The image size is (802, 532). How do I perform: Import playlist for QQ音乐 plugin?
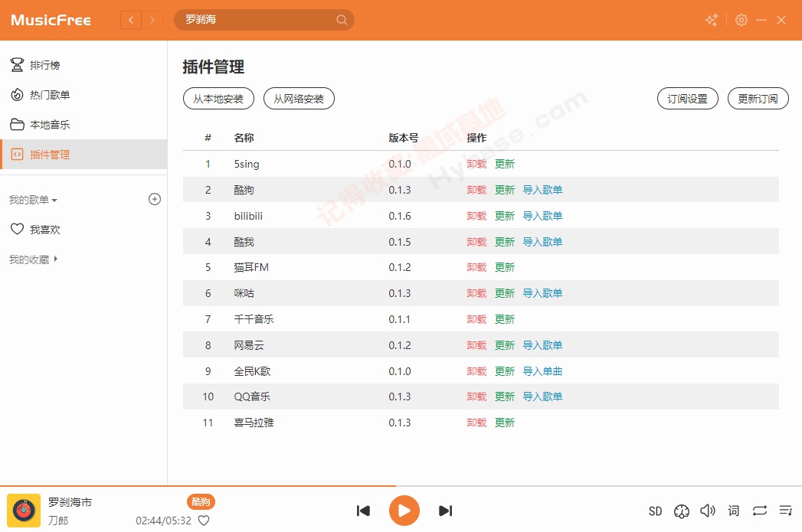[542, 397]
